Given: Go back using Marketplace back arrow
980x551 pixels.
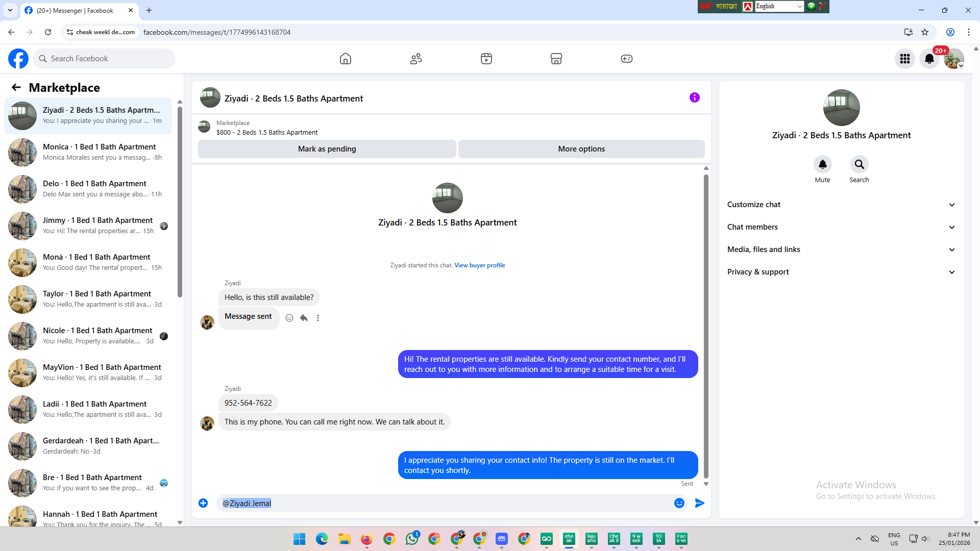Looking at the screenshot, I should point(16,87).
